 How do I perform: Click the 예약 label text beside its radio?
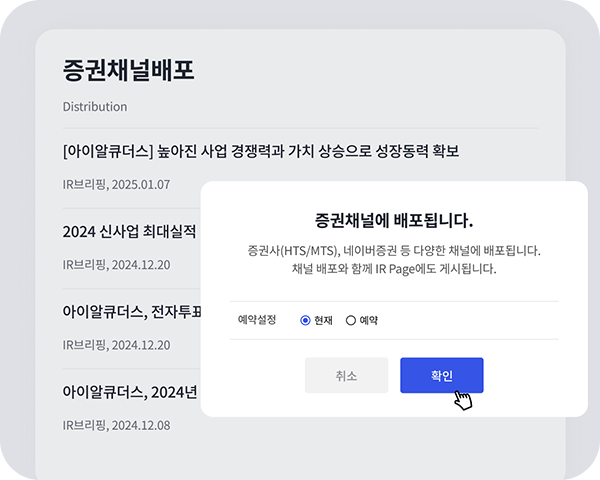coord(368,320)
